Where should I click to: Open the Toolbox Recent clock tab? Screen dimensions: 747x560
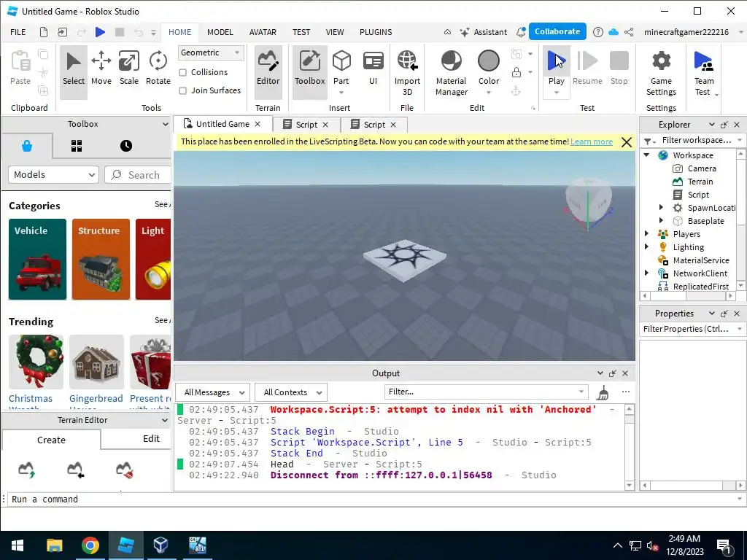click(x=125, y=146)
